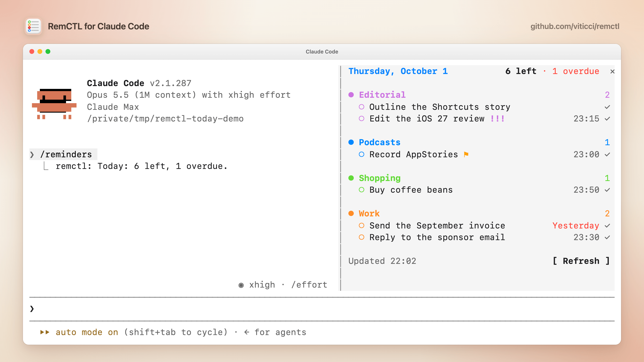The image size is (644, 362).
Task: Click the Thursday, October 1 date header
Action: (x=398, y=71)
